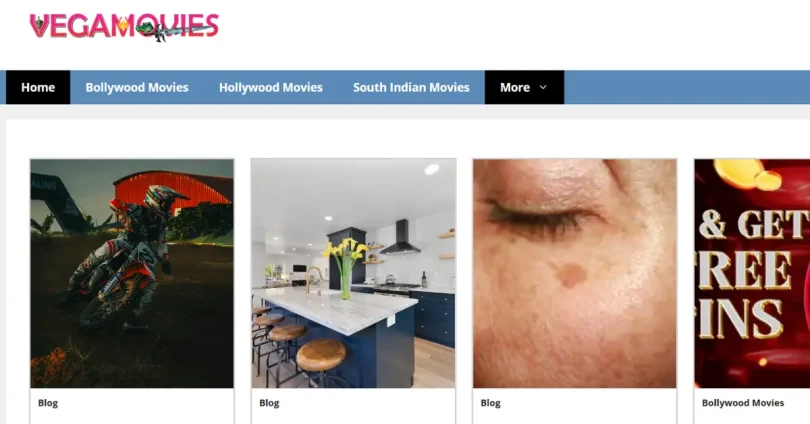
Task: Click the yellow flowers in kitchen photo
Action: coord(345,249)
